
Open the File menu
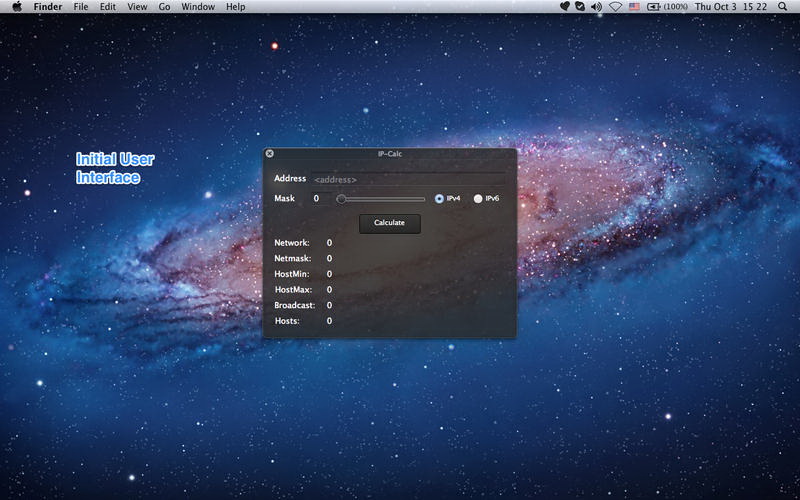pos(82,7)
